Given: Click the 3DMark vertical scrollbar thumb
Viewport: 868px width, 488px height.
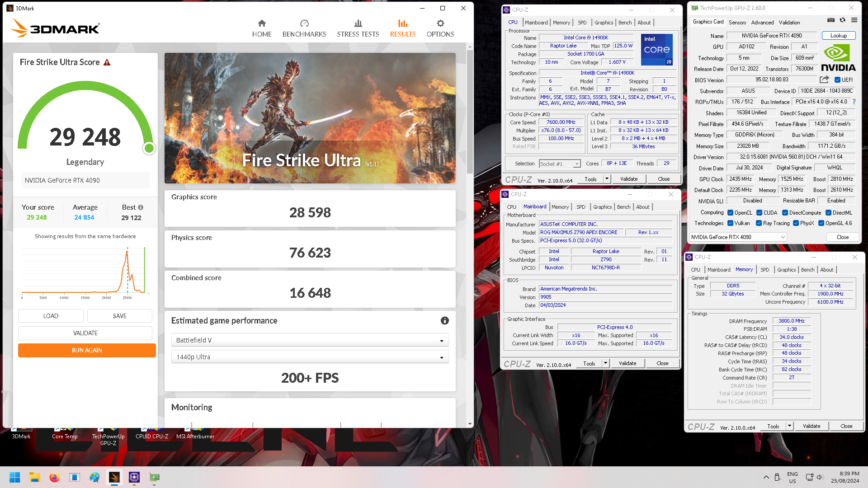Looking at the screenshot, I should (470, 112).
